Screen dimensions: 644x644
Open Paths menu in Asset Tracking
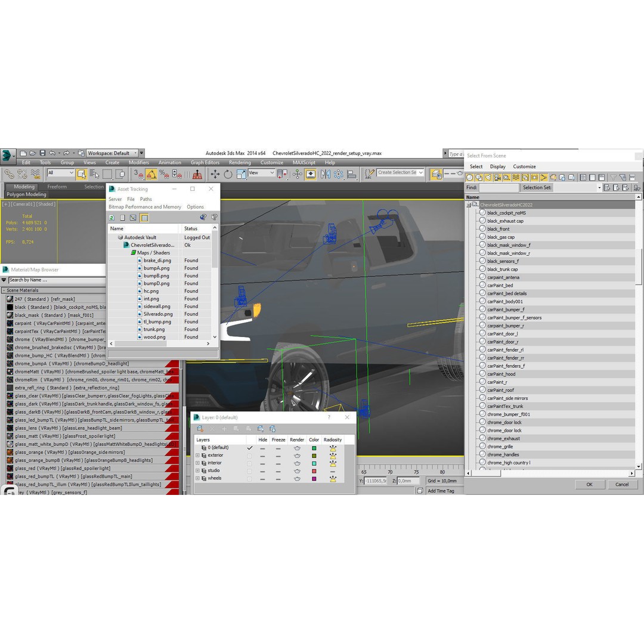(x=146, y=199)
